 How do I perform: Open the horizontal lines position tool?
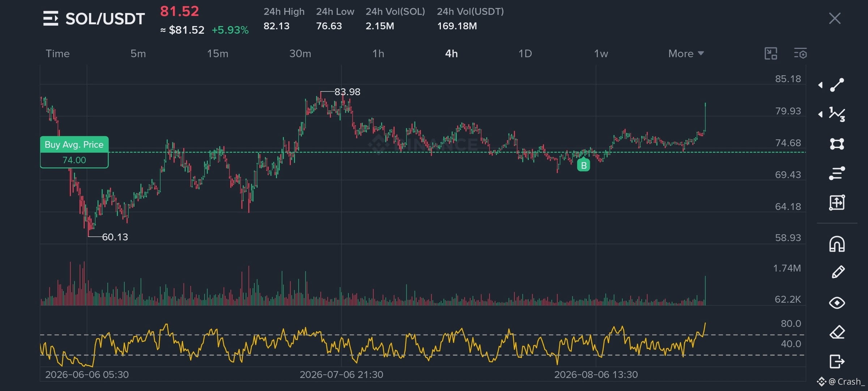837,173
